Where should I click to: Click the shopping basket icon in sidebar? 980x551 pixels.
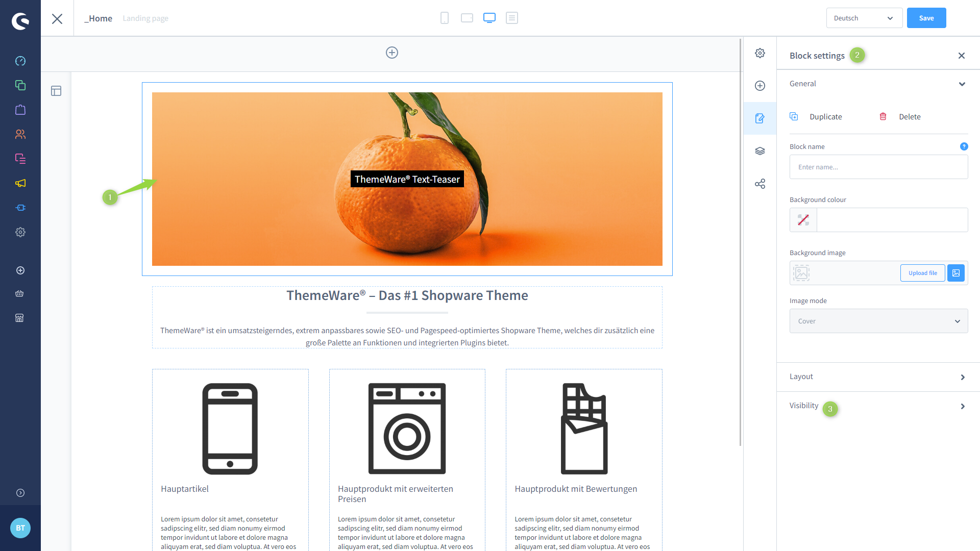coord(19,293)
